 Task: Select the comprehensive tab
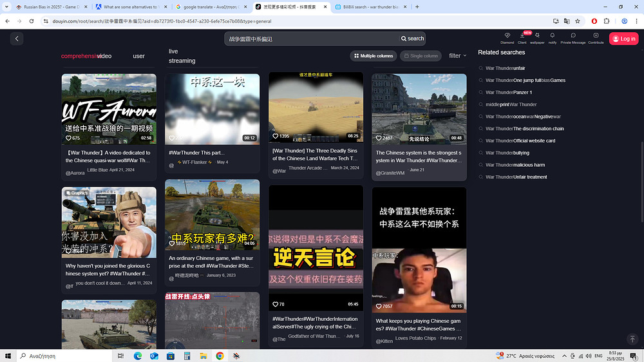point(79,56)
